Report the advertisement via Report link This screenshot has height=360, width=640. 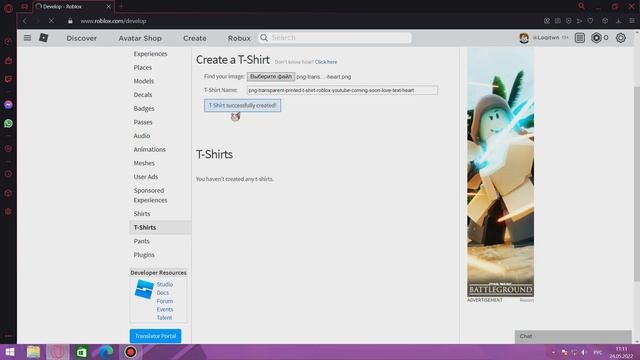527,300
